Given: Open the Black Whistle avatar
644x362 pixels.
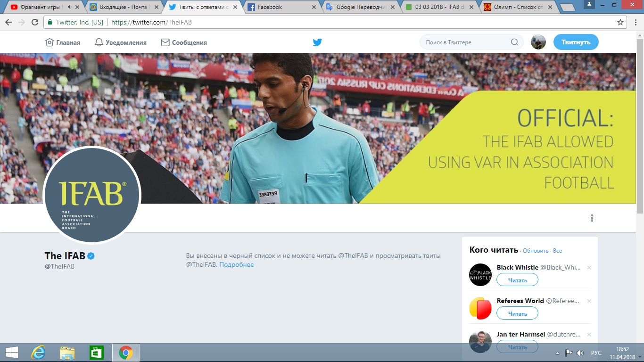Looking at the screenshot, I should pyautogui.click(x=480, y=275).
